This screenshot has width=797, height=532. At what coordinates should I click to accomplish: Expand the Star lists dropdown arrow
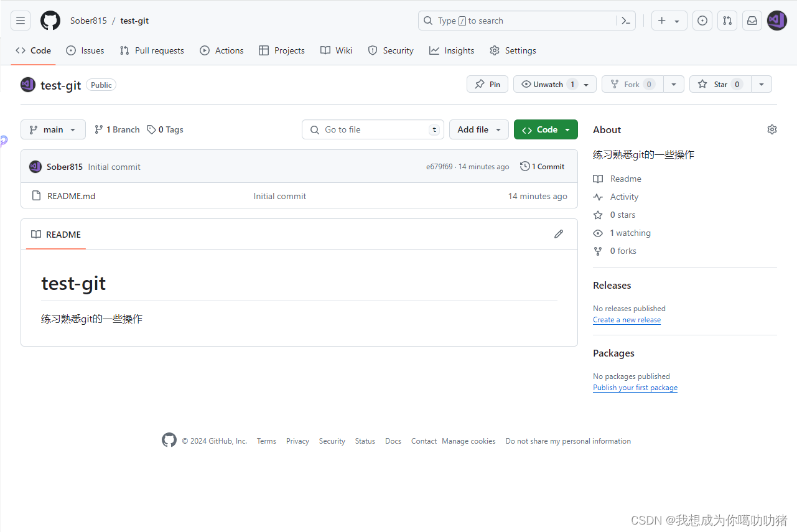pyautogui.click(x=762, y=85)
